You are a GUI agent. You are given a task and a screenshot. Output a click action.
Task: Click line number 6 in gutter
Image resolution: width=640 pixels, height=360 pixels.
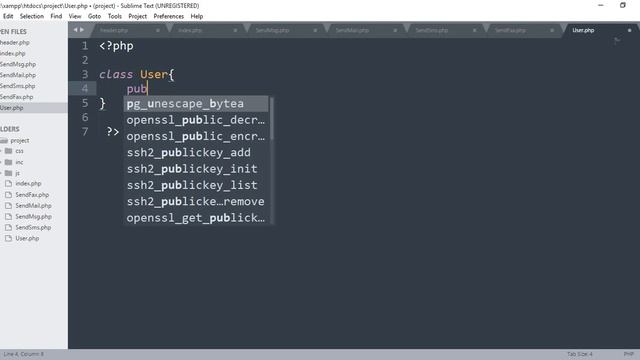(x=84, y=117)
